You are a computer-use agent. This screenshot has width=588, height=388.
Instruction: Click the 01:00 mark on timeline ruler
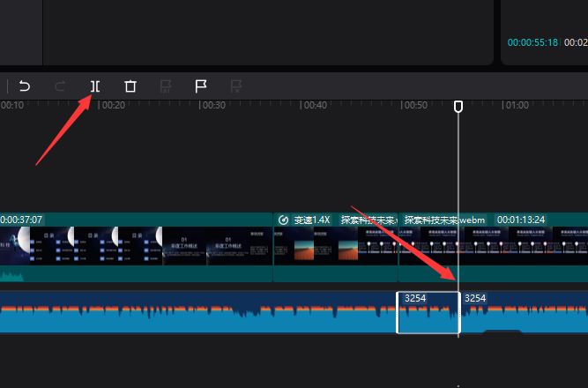tap(517, 105)
